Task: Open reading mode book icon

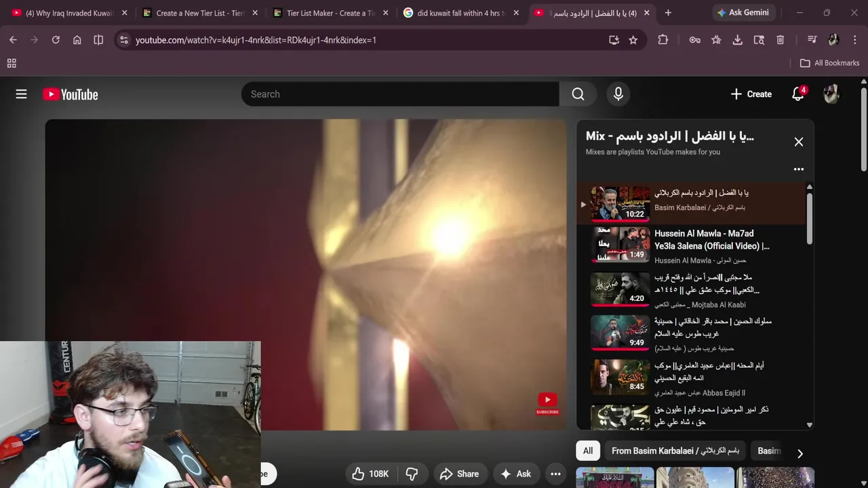Action: (98, 40)
